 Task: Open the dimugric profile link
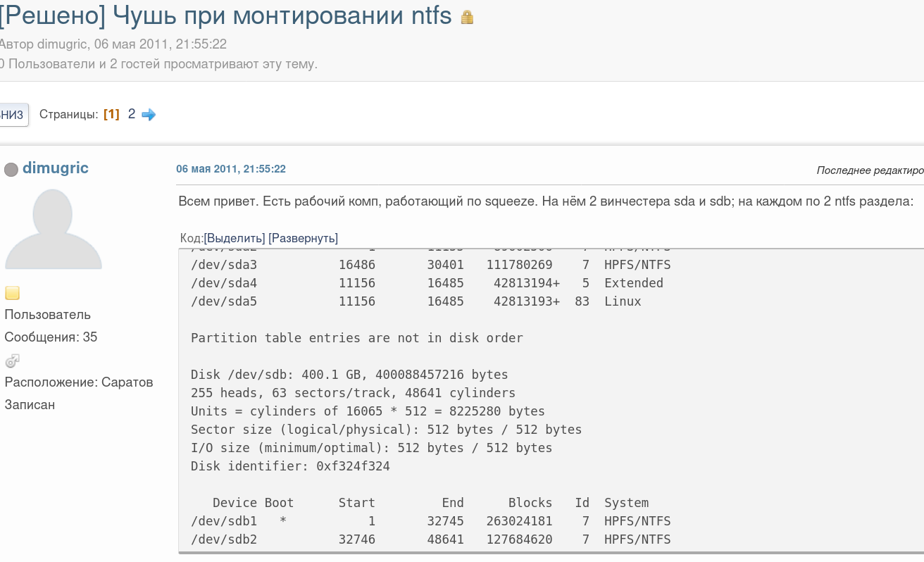tap(56, 168)
